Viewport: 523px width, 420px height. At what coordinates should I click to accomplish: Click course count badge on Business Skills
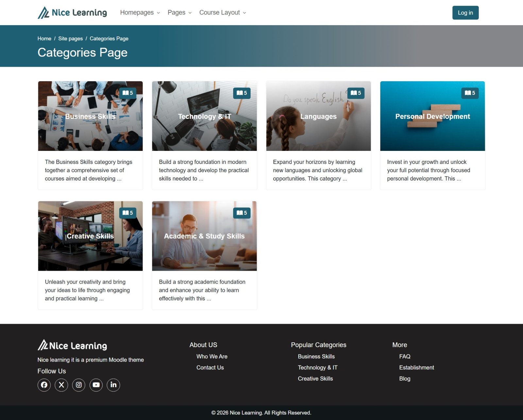[x=127, y=93]
